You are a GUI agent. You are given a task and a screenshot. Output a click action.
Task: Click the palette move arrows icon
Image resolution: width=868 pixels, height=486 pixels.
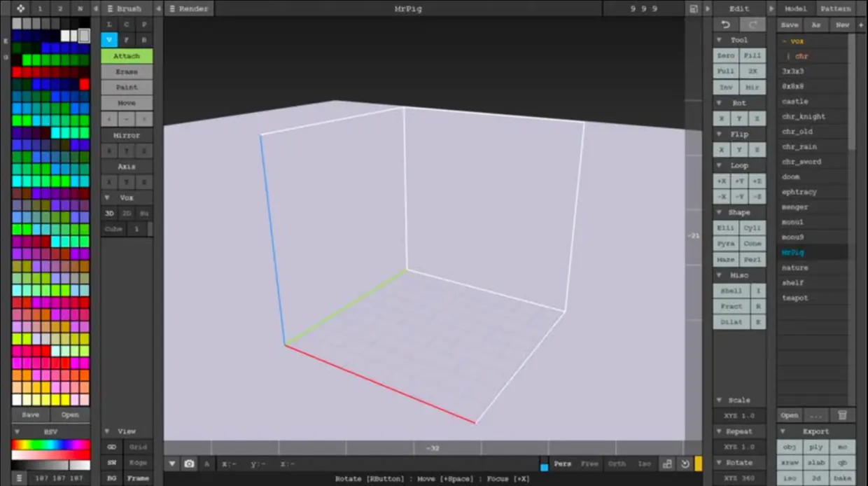tap(20, 8)
